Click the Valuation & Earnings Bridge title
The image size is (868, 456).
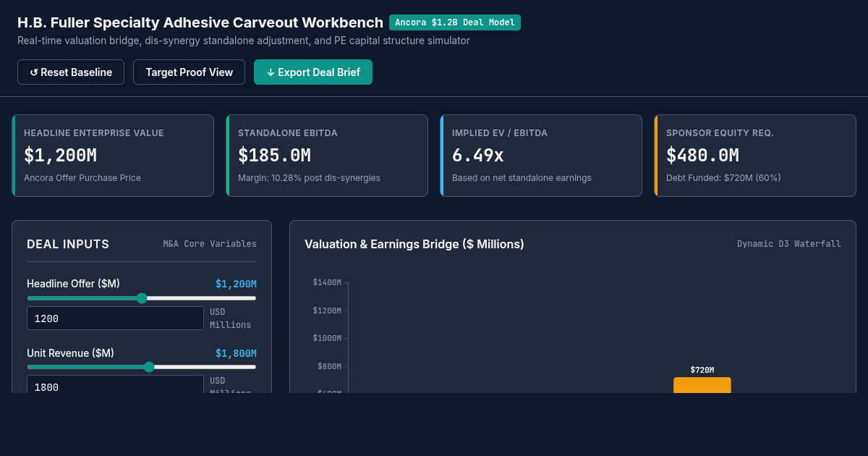pos(414,245)
